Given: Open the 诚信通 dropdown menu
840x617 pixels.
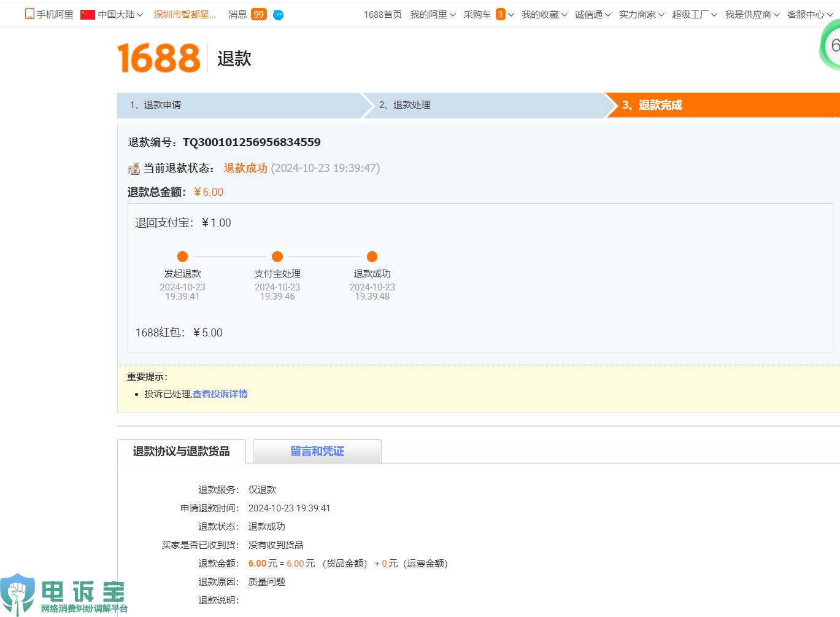Looking at the screenshot, I should (x=593, y=15).
